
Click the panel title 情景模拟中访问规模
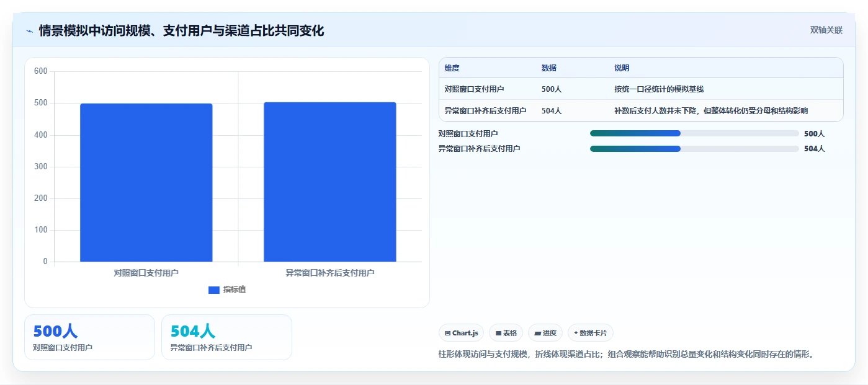(181, 30)
